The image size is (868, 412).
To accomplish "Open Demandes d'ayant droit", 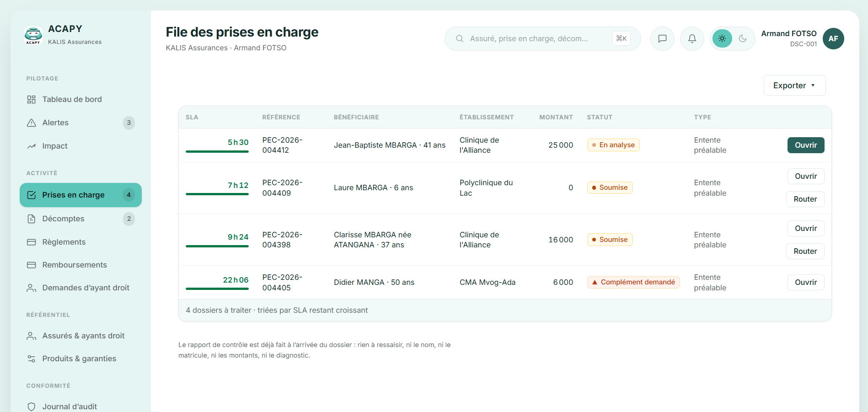I will (x=80, y=288).
